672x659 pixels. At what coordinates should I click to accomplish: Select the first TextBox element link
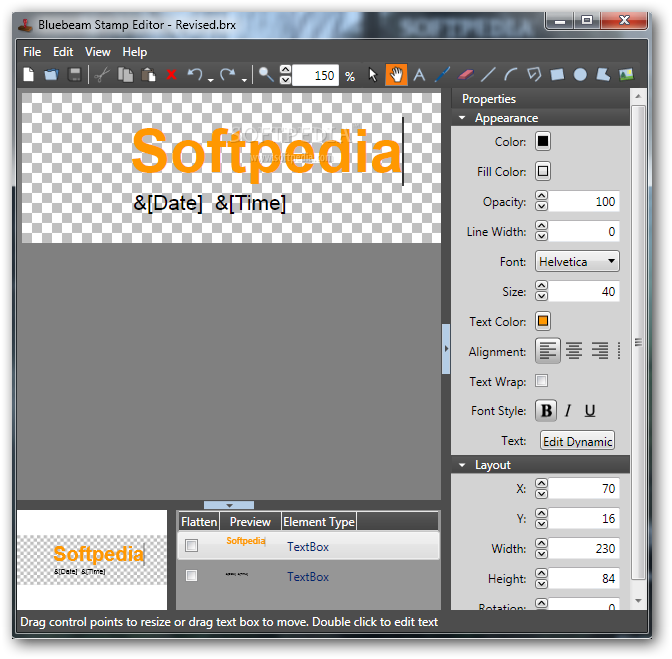point(308,547)
